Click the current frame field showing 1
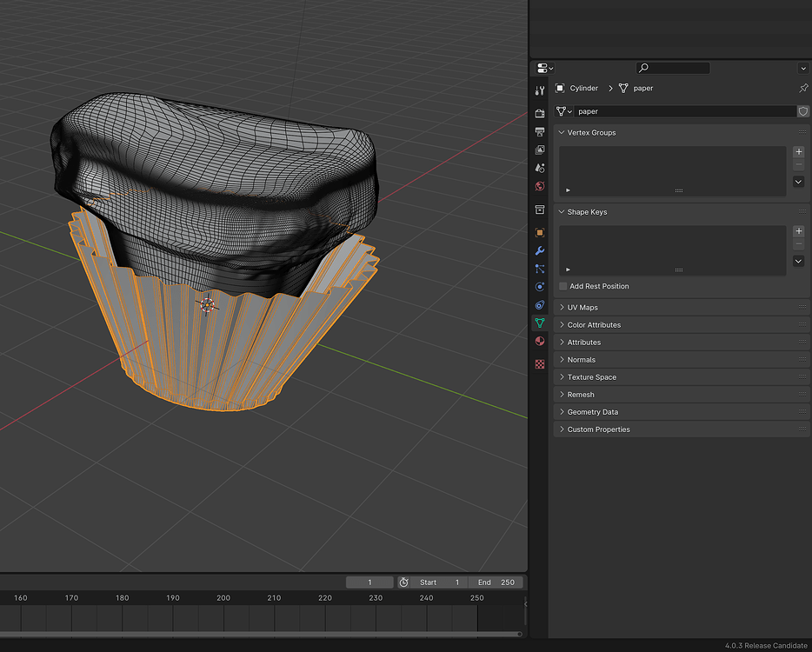Screen dimensions: 812x652 (x=369, y=582)
